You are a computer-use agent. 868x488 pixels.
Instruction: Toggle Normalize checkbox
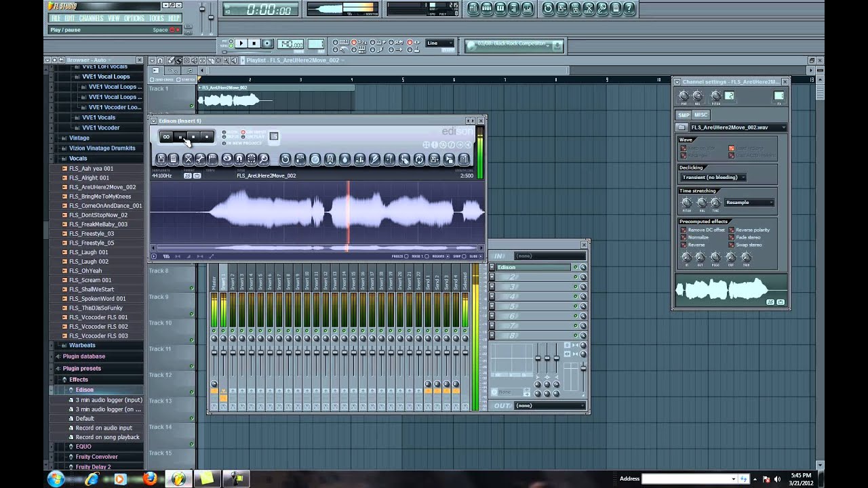point(684,238)
